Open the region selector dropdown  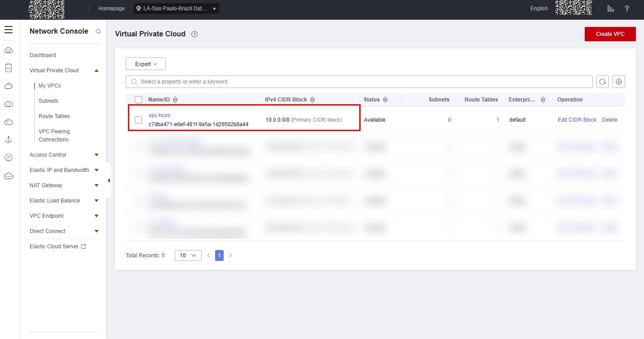[176, 9]
